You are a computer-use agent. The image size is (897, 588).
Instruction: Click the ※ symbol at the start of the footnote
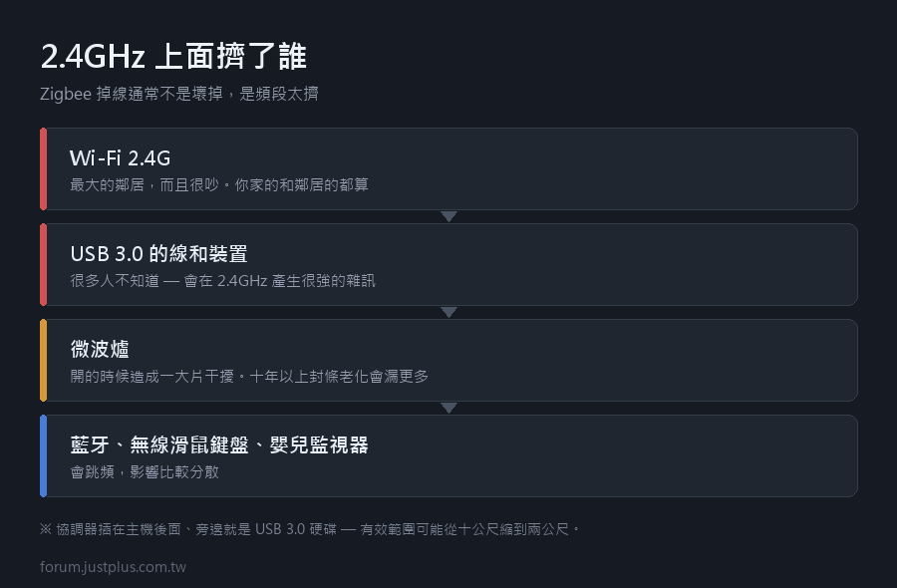(46, 529)
